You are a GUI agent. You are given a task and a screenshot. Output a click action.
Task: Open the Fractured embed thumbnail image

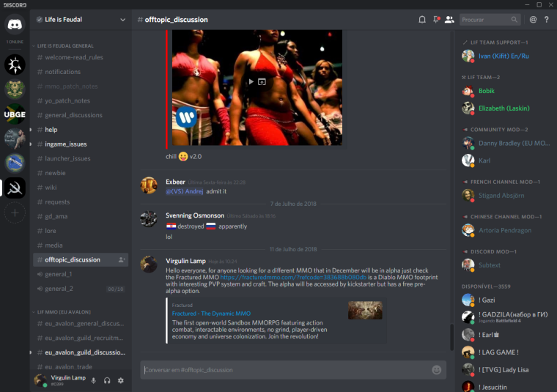[x=365, y=311]
